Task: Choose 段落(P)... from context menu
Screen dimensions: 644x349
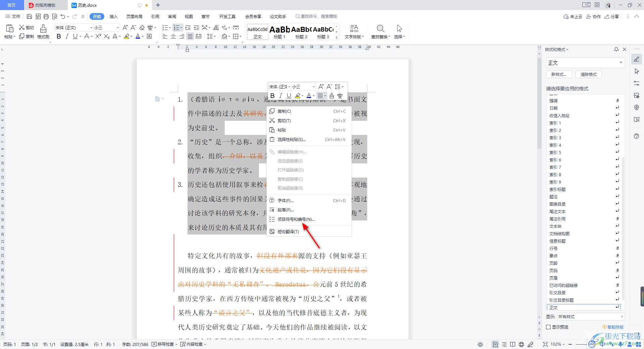Action: click(309, 210)
